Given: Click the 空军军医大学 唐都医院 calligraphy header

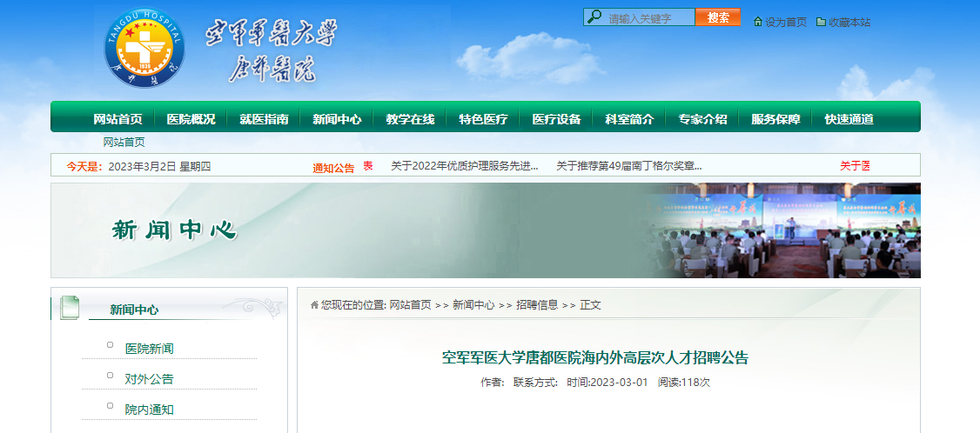Looking at the screenshot, I should pos(272,51).
